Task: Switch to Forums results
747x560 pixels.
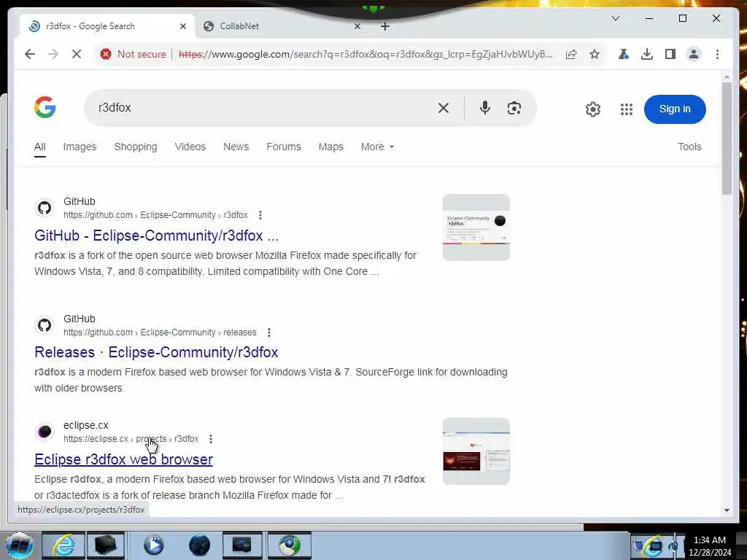Action: (284, 147)
